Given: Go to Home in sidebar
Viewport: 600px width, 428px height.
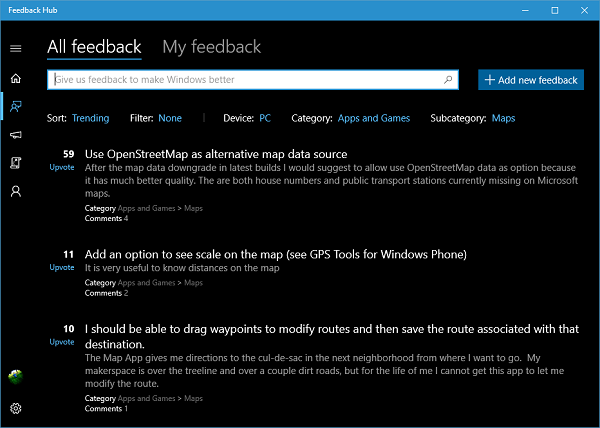Looking at the screenshot, I should [x=16, y=78].
